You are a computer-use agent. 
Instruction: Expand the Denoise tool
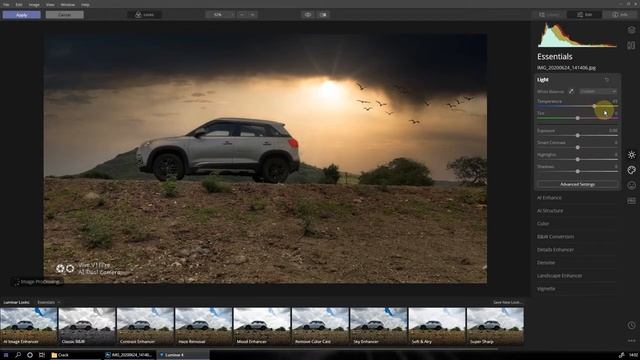tap(546, 263)
